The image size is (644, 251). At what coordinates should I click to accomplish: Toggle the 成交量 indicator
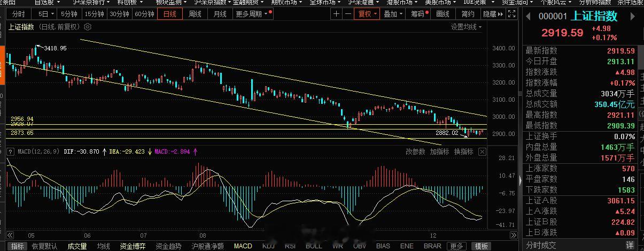tap(77, 246)
